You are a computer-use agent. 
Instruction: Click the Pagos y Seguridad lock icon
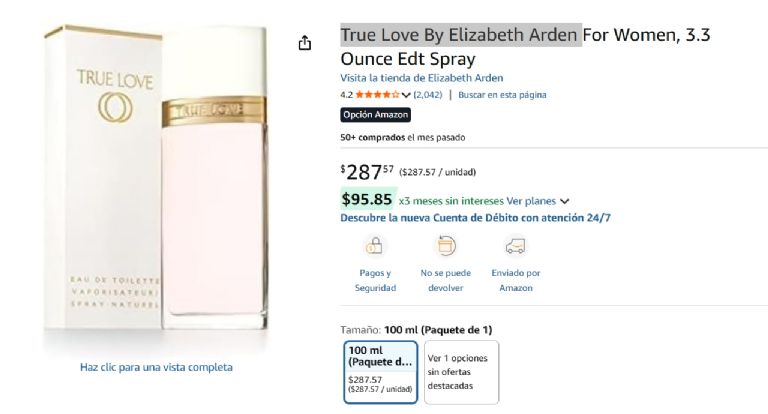pos(374,246)
